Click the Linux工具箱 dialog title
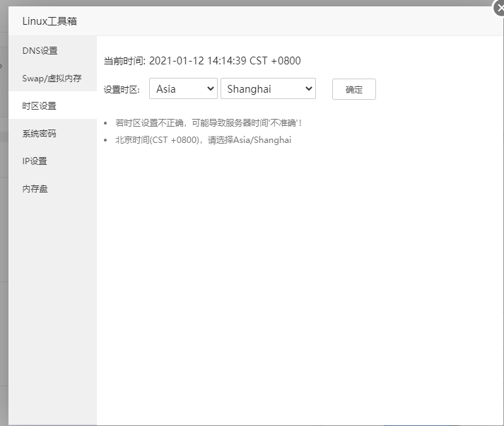This screenshot has height=426, width=504. (49, 21)
